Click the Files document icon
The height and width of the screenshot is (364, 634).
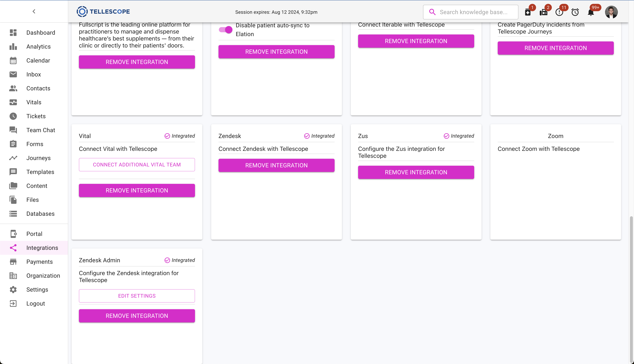(x=13, y=200)
